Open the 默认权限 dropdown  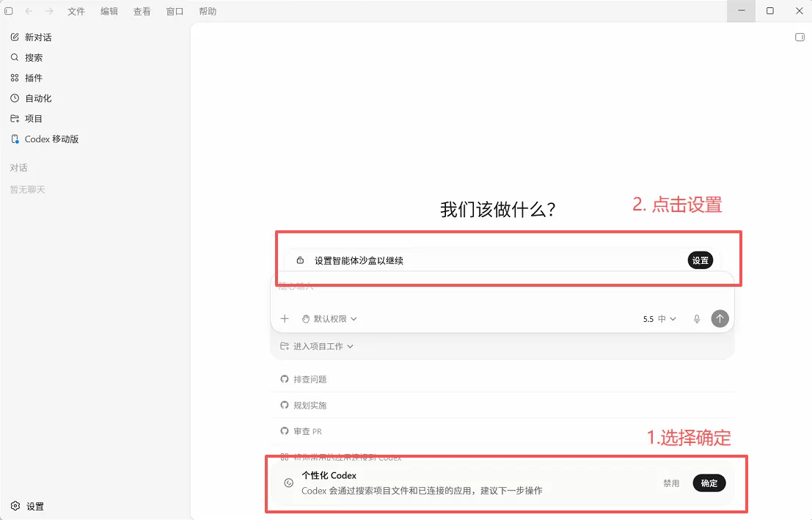pyautogui.click(x=329, y=318)
